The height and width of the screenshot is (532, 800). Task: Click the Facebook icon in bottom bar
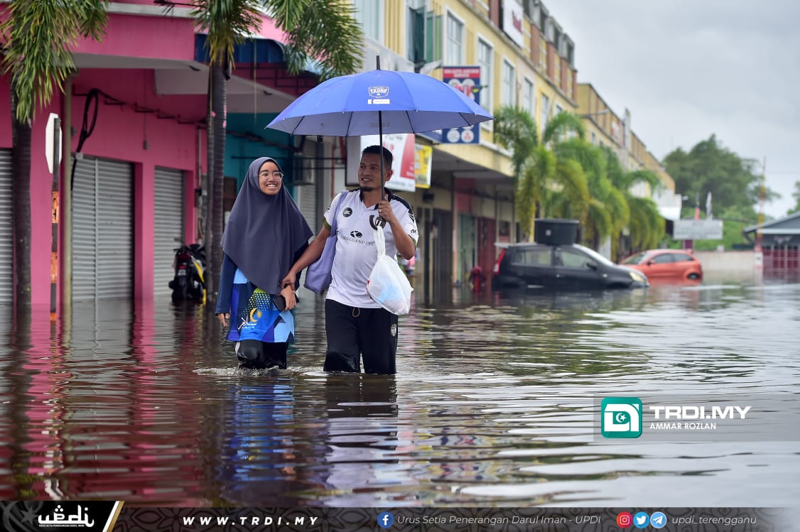[x=386, y=519]
